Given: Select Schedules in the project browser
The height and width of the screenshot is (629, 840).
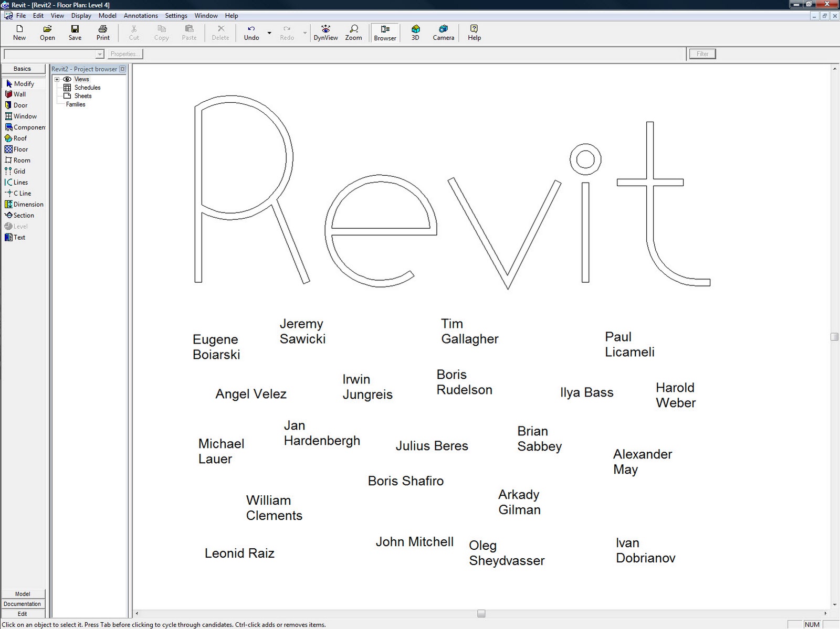Looking at the screenshot, I should coord(87,88).
